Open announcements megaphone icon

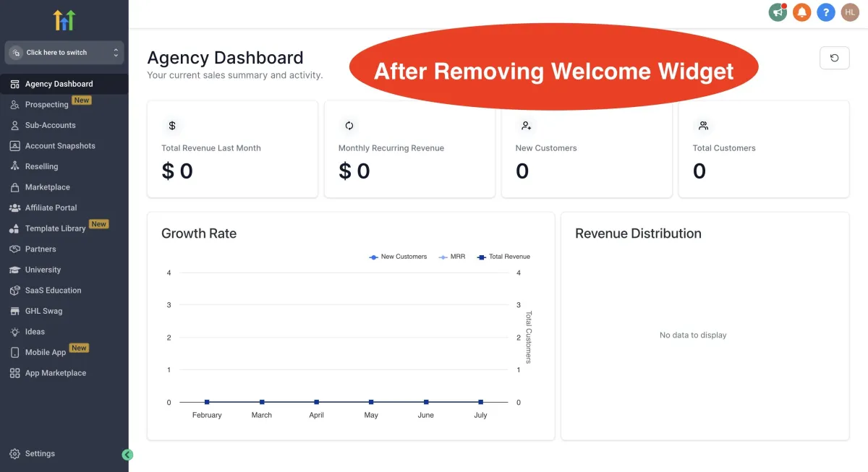tap(778, 12)
